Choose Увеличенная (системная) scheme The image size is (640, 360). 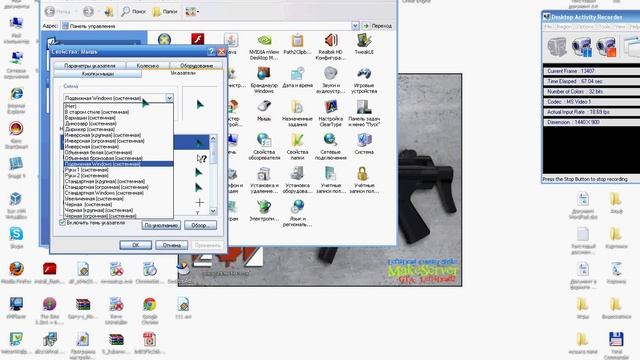tap(118, 198)
